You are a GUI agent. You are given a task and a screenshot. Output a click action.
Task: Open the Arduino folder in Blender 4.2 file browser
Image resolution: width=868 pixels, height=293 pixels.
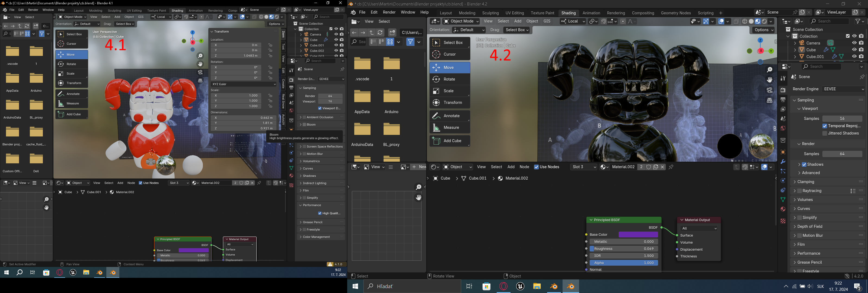click(391, 102)
